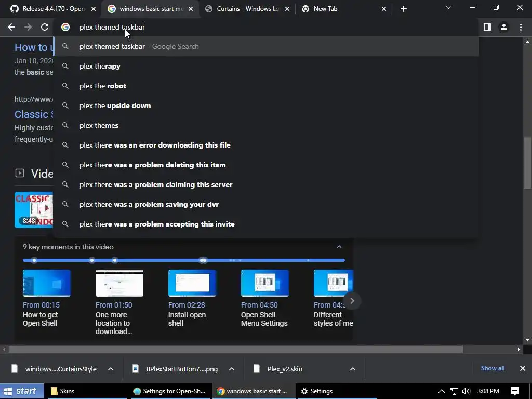532x399 pixels.
Task: Switch to Settings for Open-Shell taskbar item
Action: coord(170,391)
